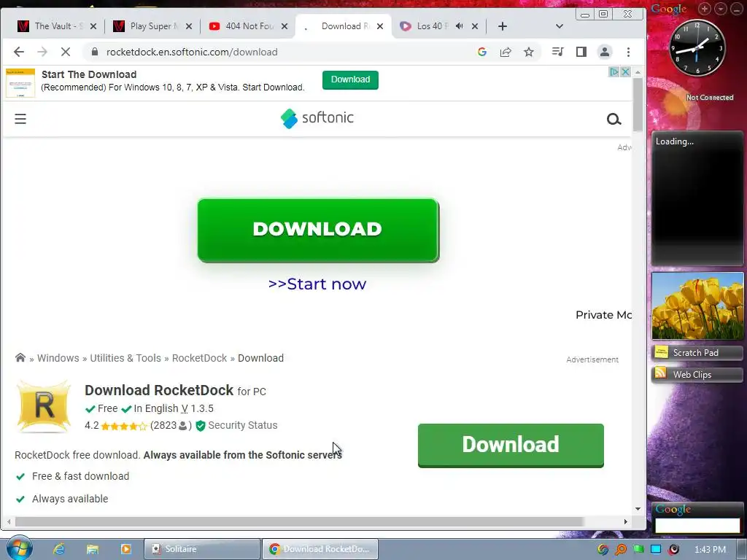Switch to the Solitaire taskbar window
This screenshot has width=747, height=560.
pos(202,549)
